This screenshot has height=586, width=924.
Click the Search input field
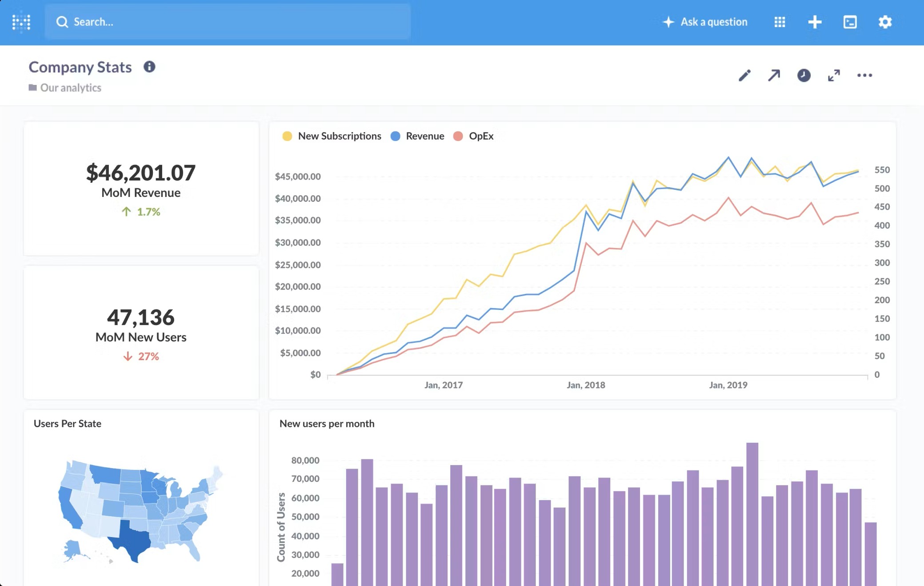(228, 22)
